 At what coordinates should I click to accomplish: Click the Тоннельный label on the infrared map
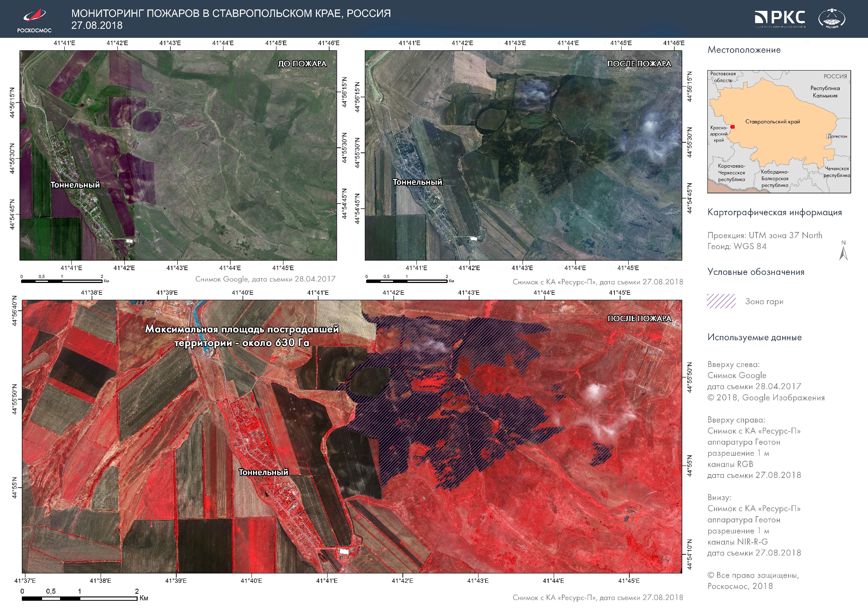263,472
